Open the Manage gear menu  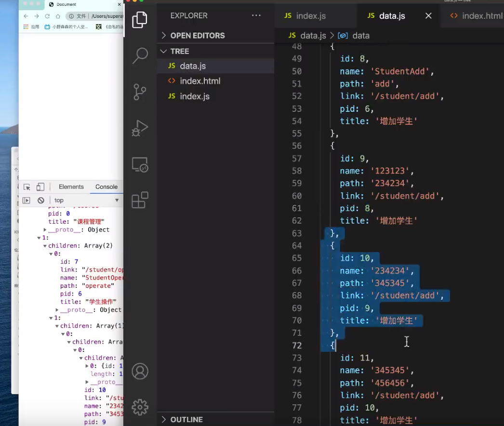(140, 407)
